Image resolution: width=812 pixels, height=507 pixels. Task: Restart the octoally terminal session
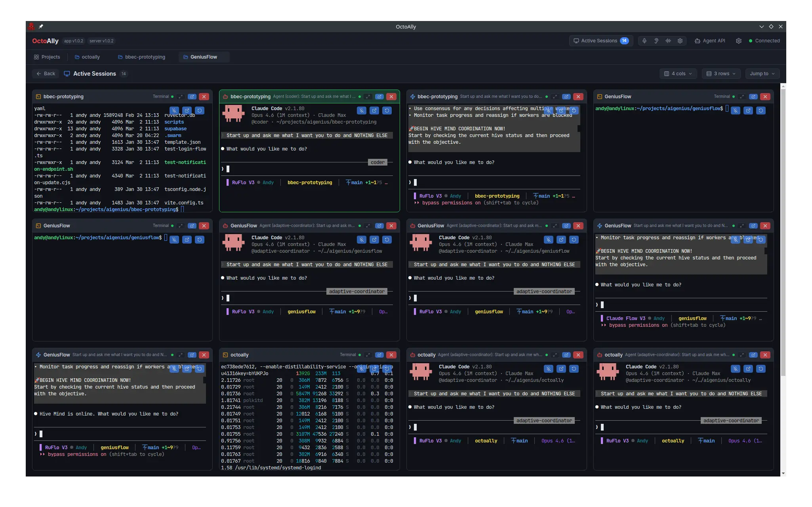pyautogui.click(x=387, y=369)
